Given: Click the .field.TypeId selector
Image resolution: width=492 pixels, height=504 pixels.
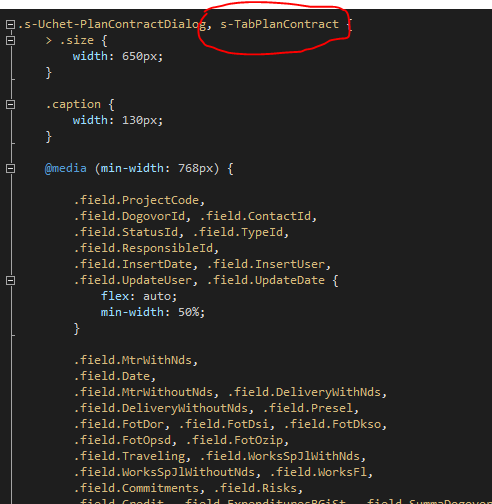Looking at the screenshot, I should (238, 232).
